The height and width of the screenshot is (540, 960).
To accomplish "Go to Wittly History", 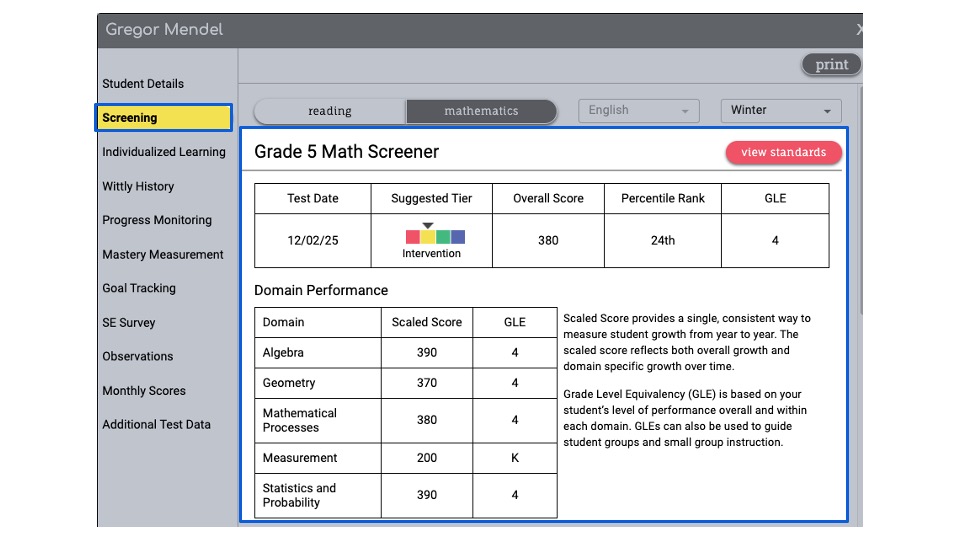I will [x=138, y=186].
